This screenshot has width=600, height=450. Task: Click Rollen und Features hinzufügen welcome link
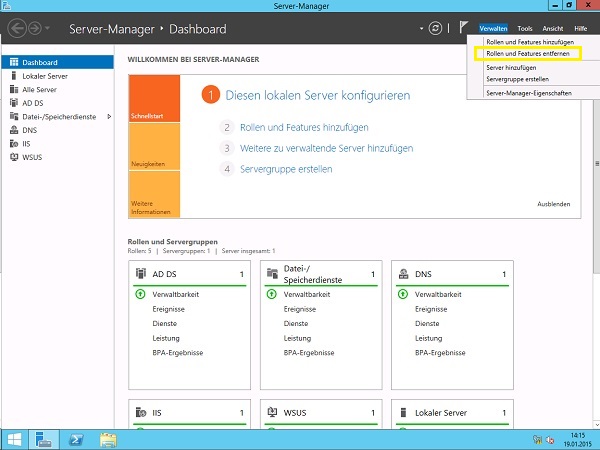point(304,127)
